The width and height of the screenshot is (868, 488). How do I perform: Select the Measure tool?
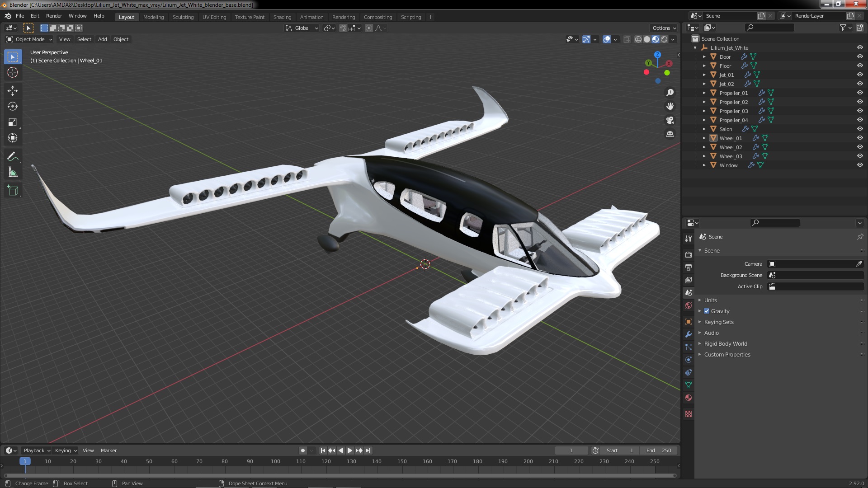(x=13, y=173)
